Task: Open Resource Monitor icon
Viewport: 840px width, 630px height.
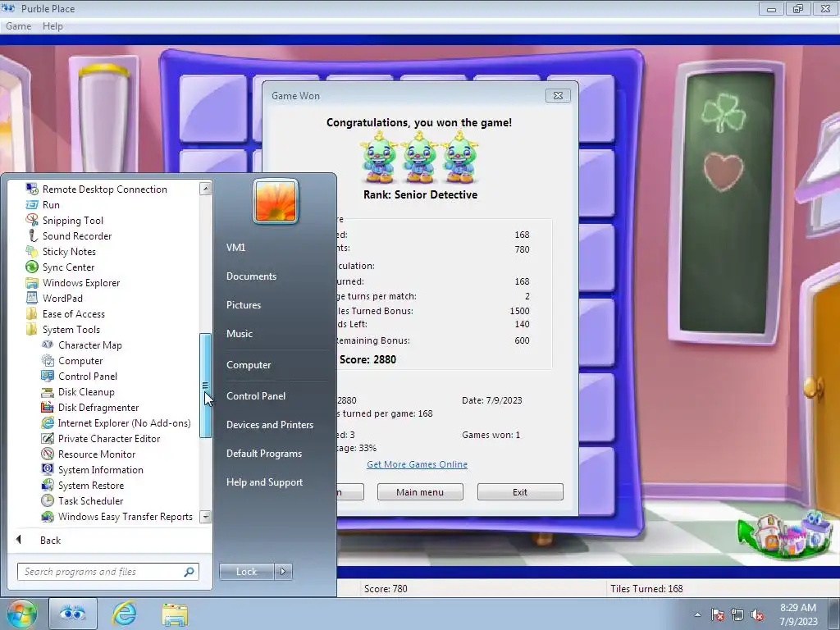Action: click(x=48, y=454)
